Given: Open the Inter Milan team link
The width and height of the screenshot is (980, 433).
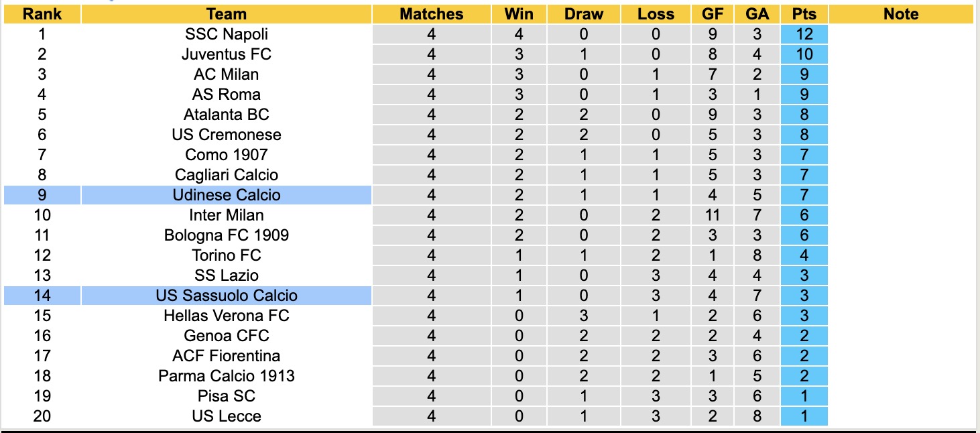Looking at the screenshot, I should pyautogui.click(x=227, y=215).
